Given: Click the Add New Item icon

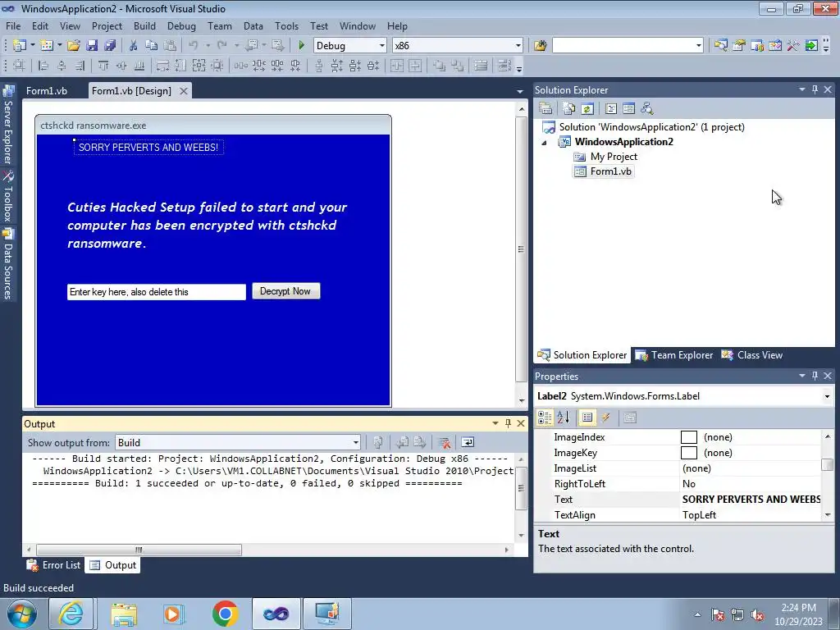Looking at the screenshot, I should (x=46, y=46).
